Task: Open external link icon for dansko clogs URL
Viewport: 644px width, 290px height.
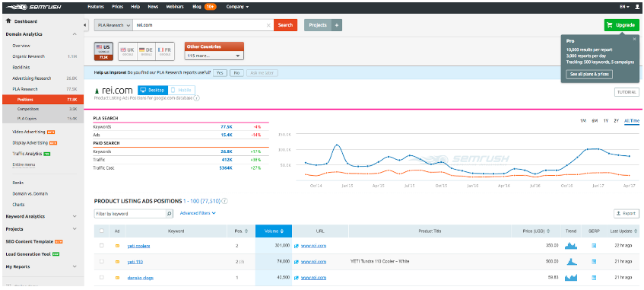Action: click(296, 278)
